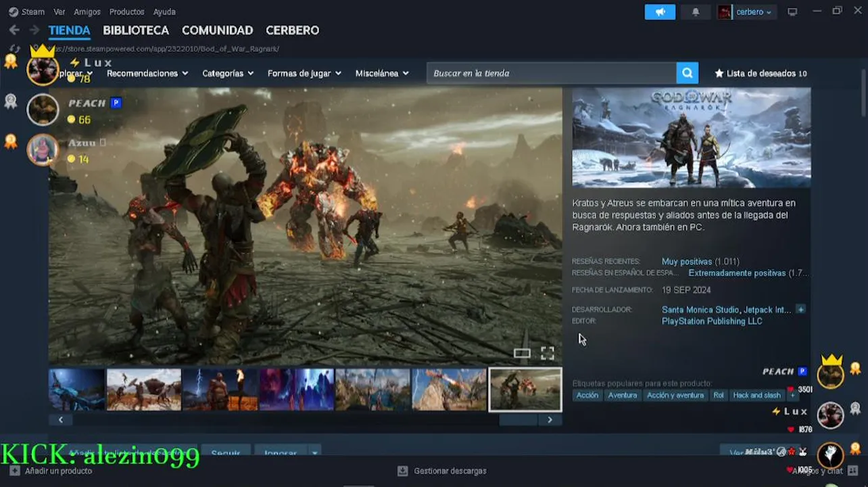Click the Muy positivas recent reviews link
The image size is (868, 487).
tap(687, 262)
